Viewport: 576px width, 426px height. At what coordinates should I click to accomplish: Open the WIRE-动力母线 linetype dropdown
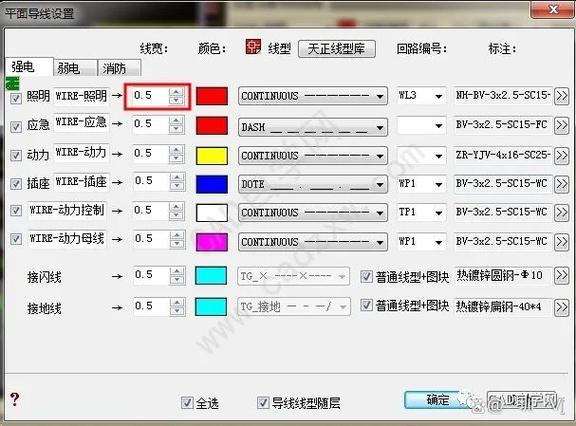coord(313,242)
